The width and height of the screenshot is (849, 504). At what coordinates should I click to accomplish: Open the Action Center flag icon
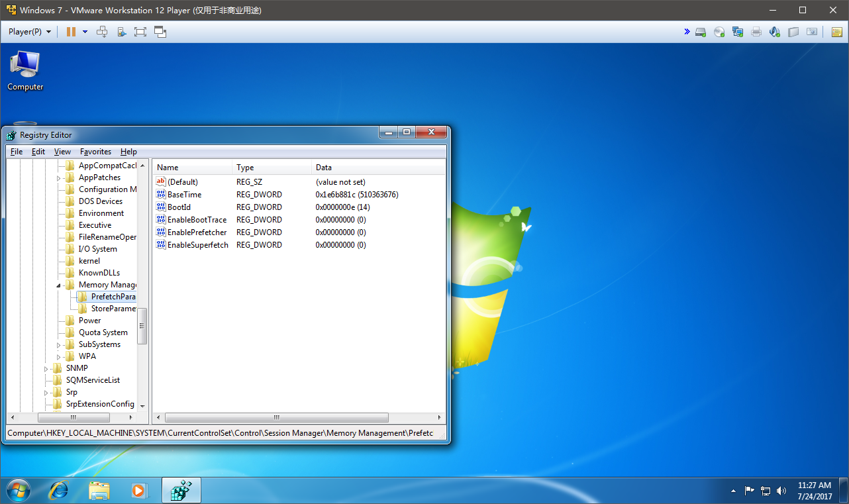click(750, 491)
